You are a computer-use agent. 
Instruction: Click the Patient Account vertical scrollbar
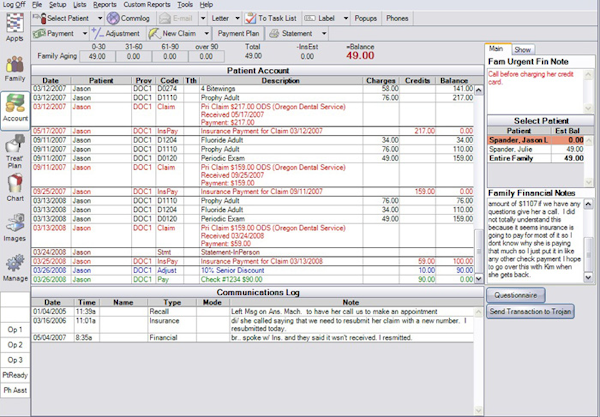click(x=478, y=184)
